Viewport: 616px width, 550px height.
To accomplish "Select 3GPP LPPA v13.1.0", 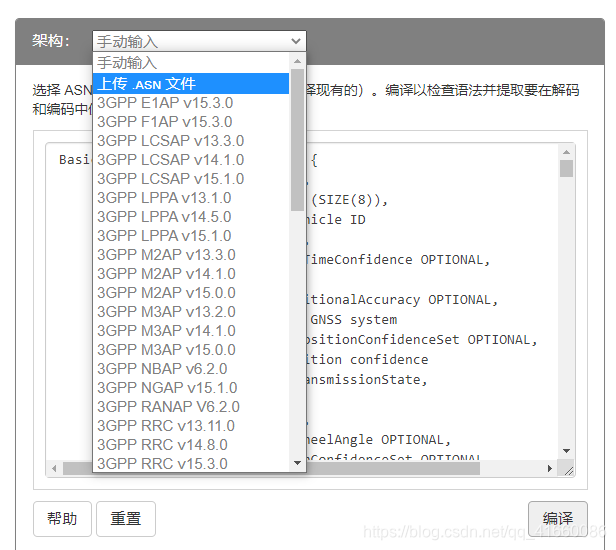I will [191, 198].
